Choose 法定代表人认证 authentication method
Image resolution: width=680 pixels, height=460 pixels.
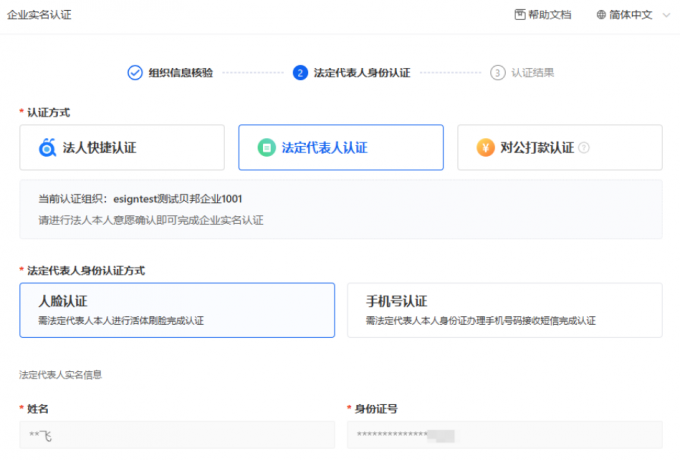coord(341,147)
